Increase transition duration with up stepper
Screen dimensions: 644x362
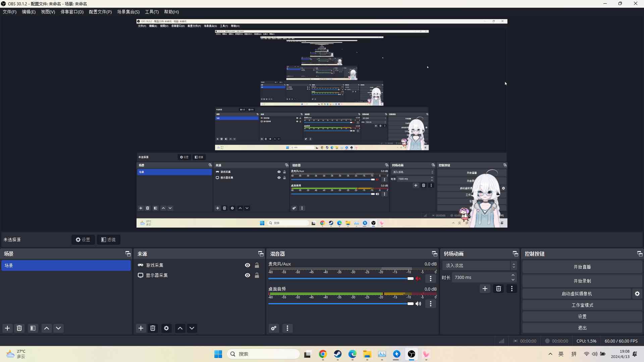point(513,275)
